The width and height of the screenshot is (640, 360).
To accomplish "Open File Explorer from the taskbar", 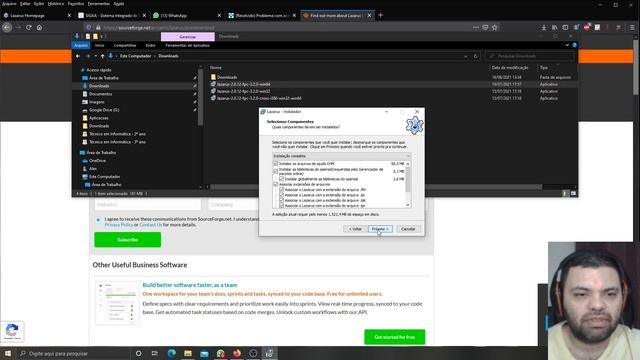I will pyautogui.click(x=188, y=353).
